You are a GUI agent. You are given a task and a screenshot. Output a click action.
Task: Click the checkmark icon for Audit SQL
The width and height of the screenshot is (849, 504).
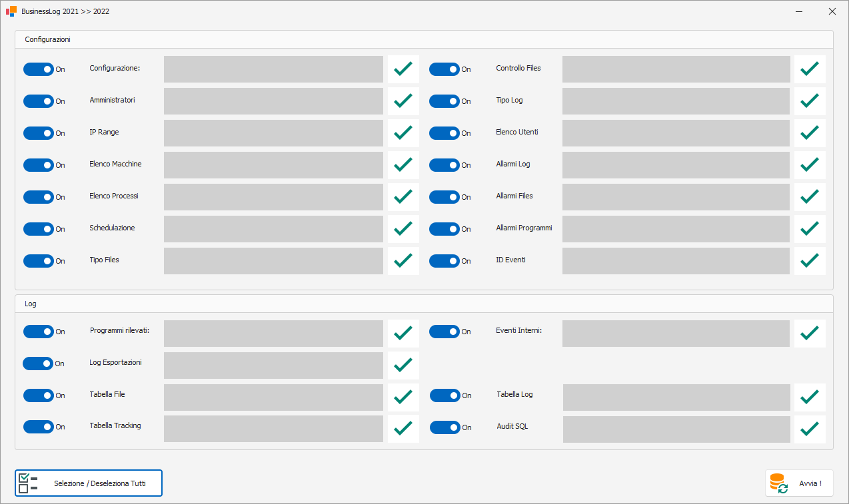point(810,429)
